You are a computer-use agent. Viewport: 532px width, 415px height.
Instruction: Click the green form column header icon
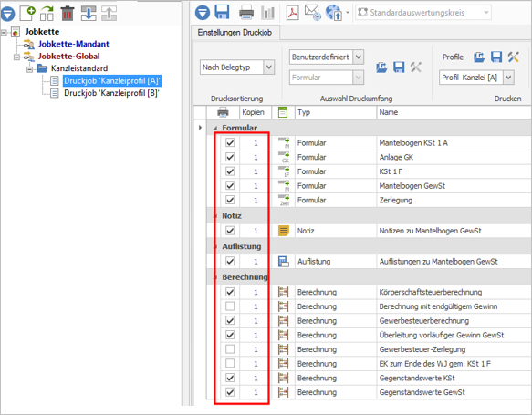coord(283,112)
